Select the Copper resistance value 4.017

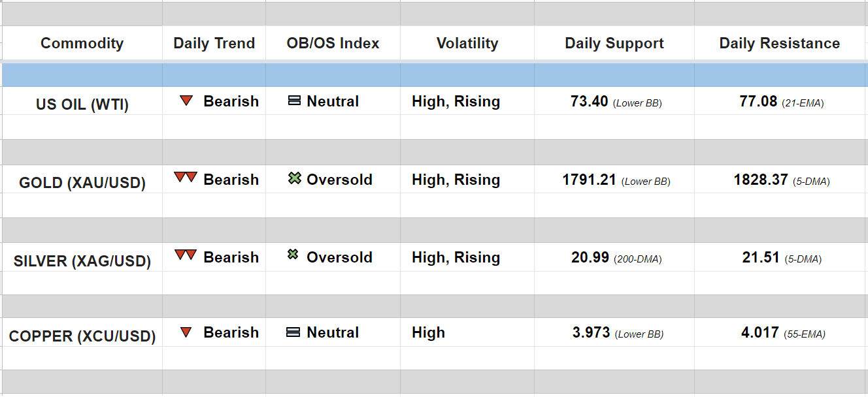(x=759, y=332)
